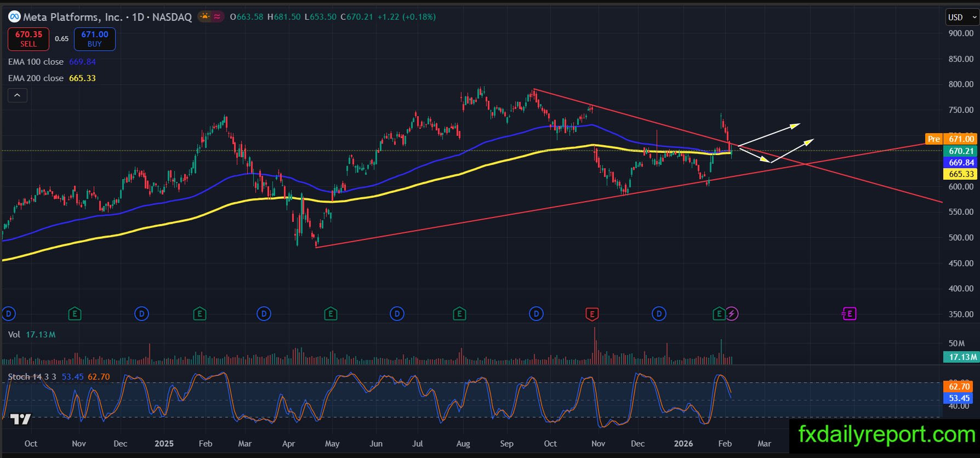Image resolution: width=980 pixels, height=458 pixels.
Task: Select the Stoch 14 3 3 legend label
Action: click(x=32, y=377)
